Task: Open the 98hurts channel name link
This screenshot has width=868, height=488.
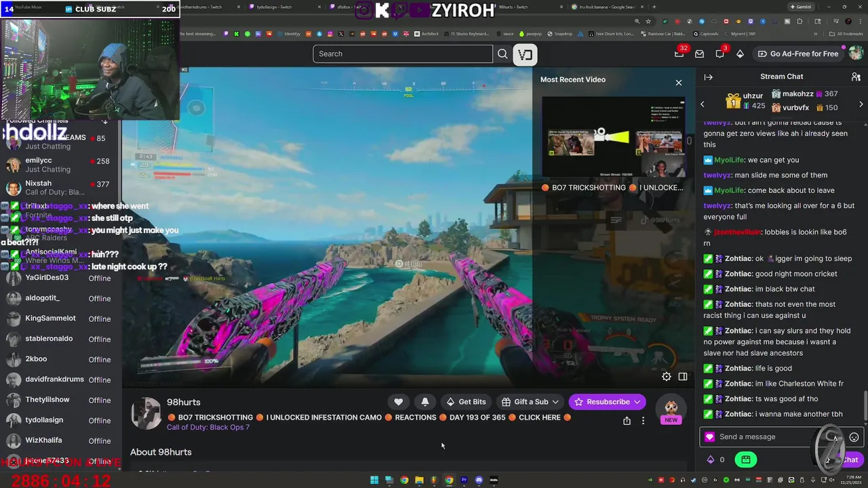Action: point(184,402)
